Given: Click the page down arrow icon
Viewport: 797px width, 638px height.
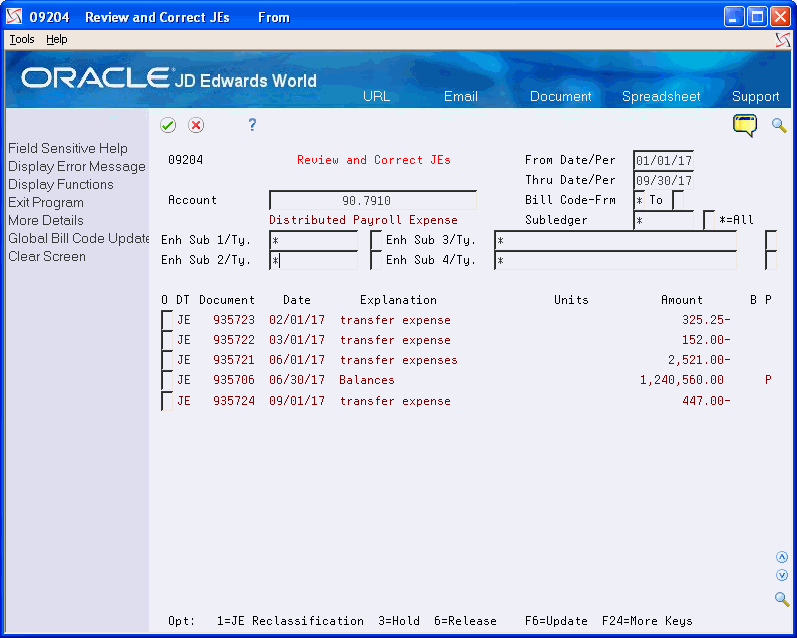Looking at the screenshot, I should [782, 575].
